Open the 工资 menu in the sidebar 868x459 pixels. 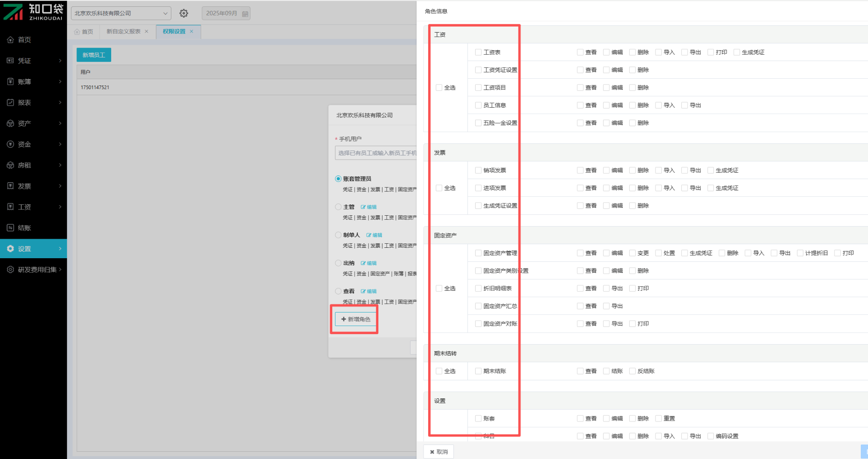pos(33,207)
